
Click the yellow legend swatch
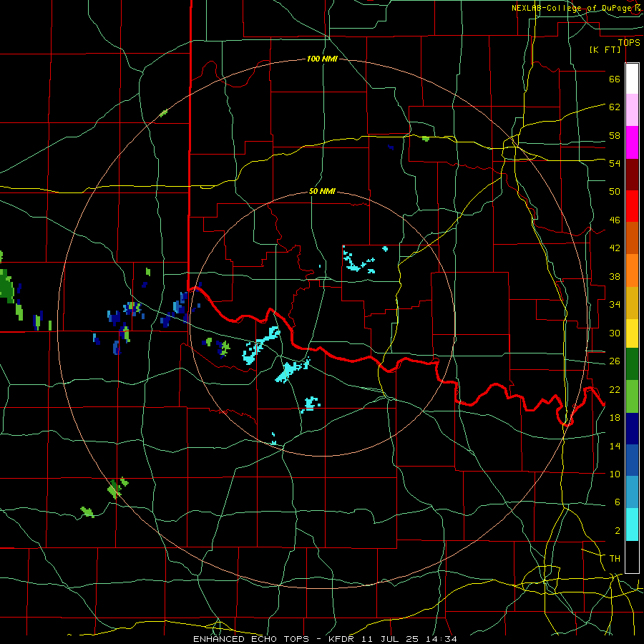pyautogui.click(x=632, y=333)
